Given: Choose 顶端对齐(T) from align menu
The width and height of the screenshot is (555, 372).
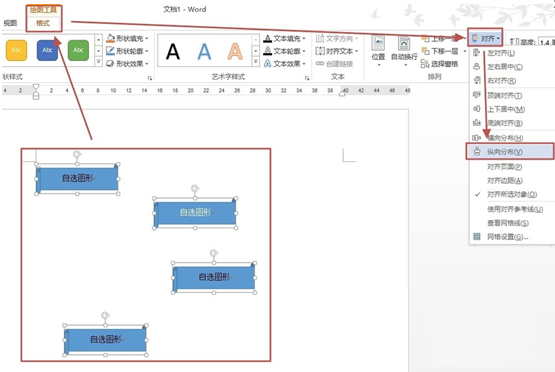Looking at the screenshot, I should [512, 95].
